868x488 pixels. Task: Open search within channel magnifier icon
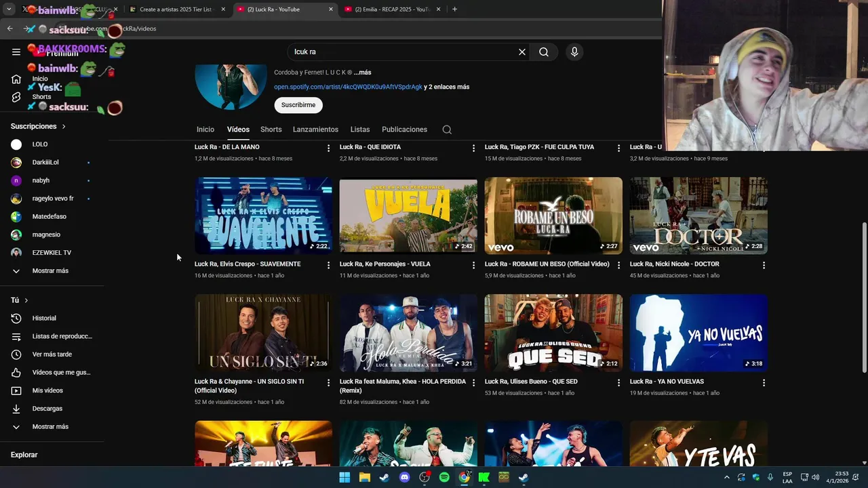[x=447, y=129]
